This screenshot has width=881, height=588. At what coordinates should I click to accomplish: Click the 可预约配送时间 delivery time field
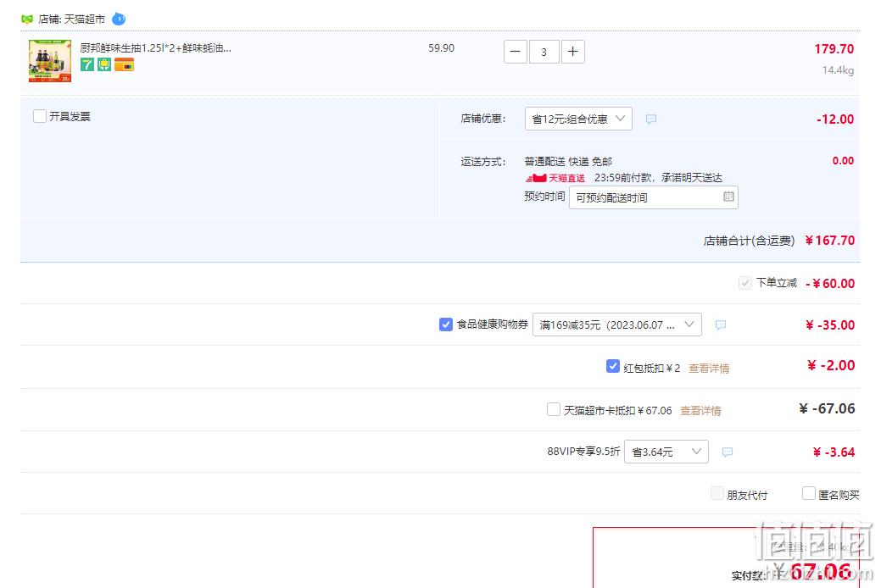pos(654,197)
